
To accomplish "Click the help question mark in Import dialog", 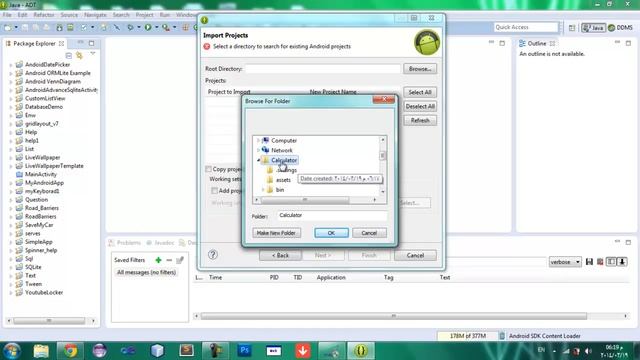I will (213, 255).
